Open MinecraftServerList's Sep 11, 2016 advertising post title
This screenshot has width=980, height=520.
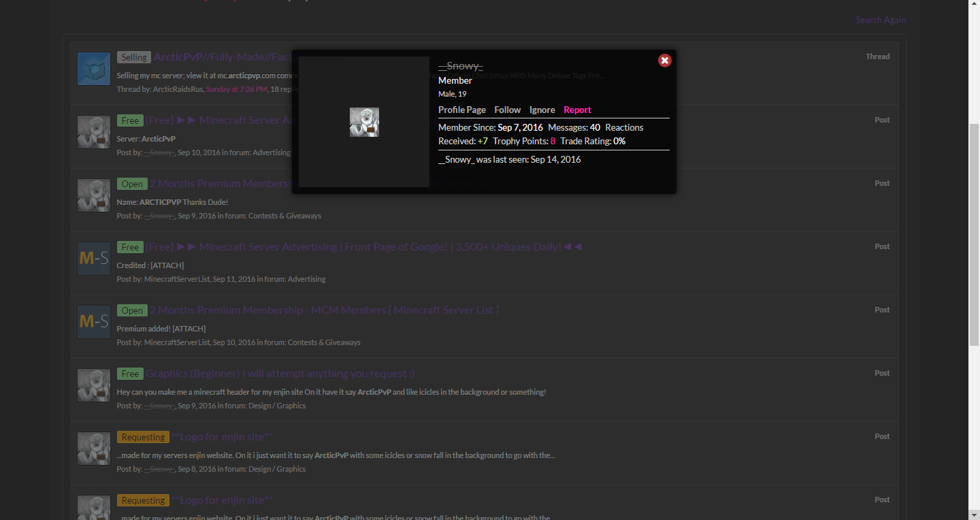click(x=364, y=247)
